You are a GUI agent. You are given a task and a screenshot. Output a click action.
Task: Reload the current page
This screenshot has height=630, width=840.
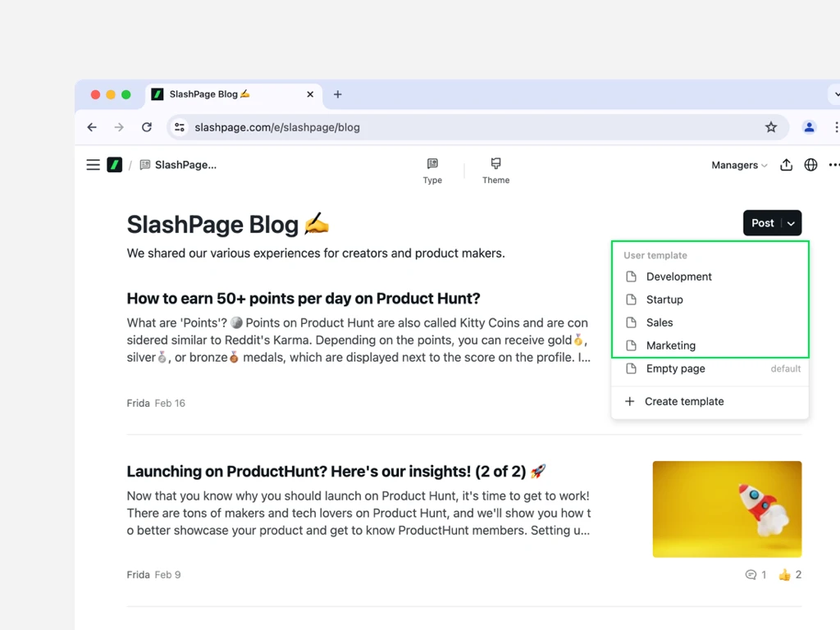tap(146, 127)
